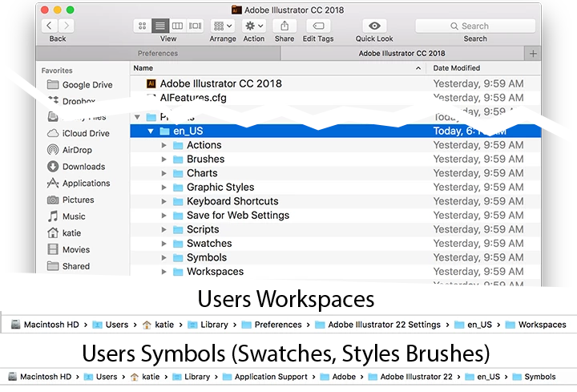Image resolution: width=577 pixels, height=392 pixels.
Task: Click Workspaces at end of path bar
Action: pos(536,325)
